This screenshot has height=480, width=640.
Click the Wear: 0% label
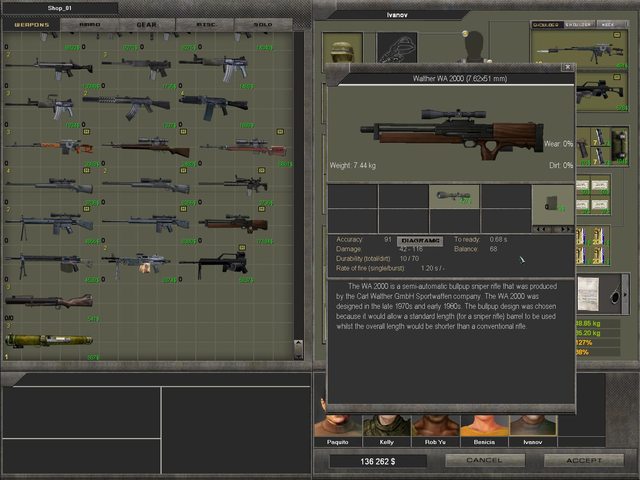point(559,144)
